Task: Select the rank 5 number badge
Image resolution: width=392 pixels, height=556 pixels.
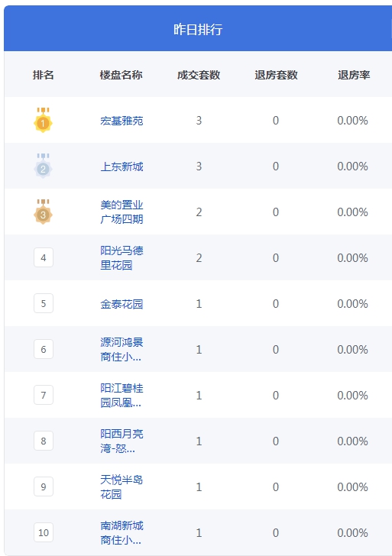Action: [44, 303]
